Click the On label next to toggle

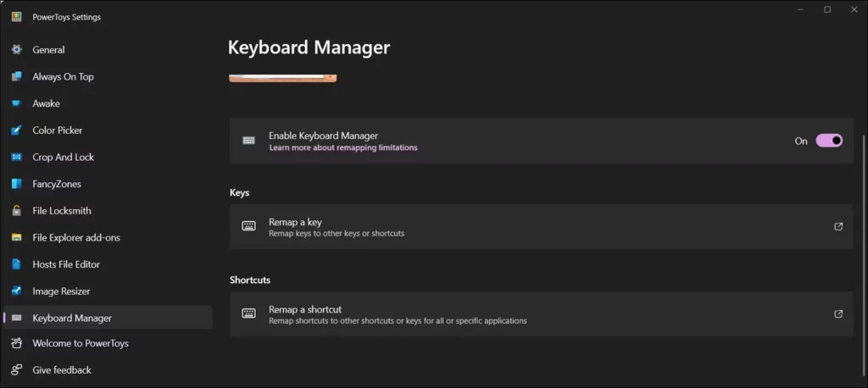pyautogui.click(x=801, y=141)
